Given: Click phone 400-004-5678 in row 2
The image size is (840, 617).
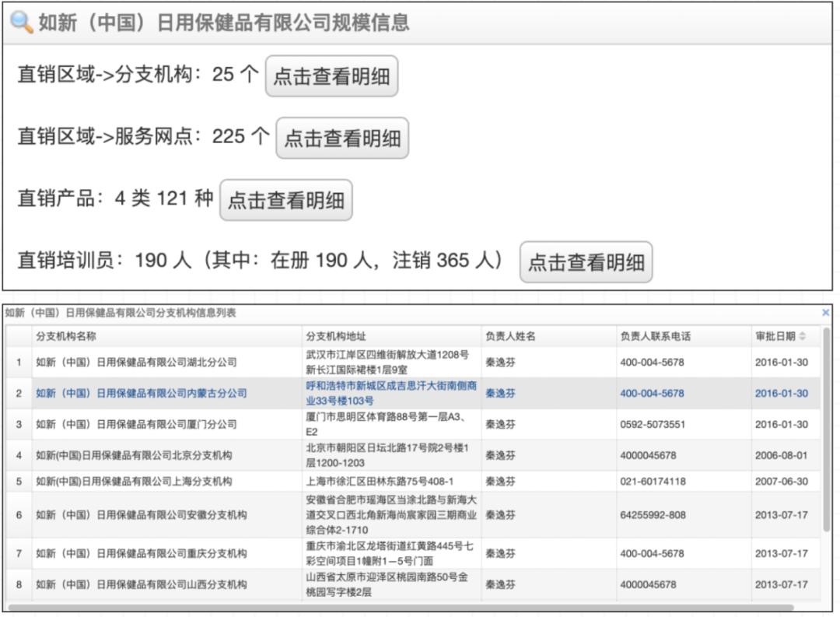Looking at the screenshot, I should click(652, 393).
